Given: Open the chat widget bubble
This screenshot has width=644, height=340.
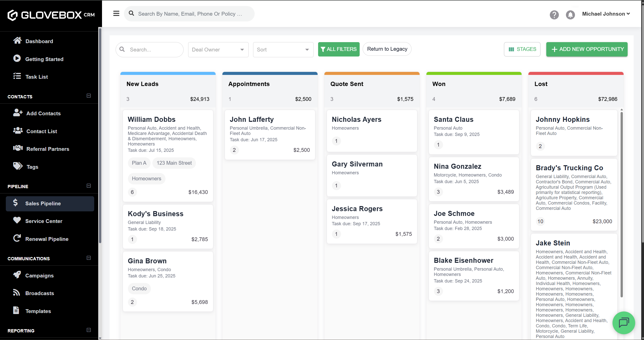Looking at the screenshot, I should pyautogui.click(x=624, y=323).
